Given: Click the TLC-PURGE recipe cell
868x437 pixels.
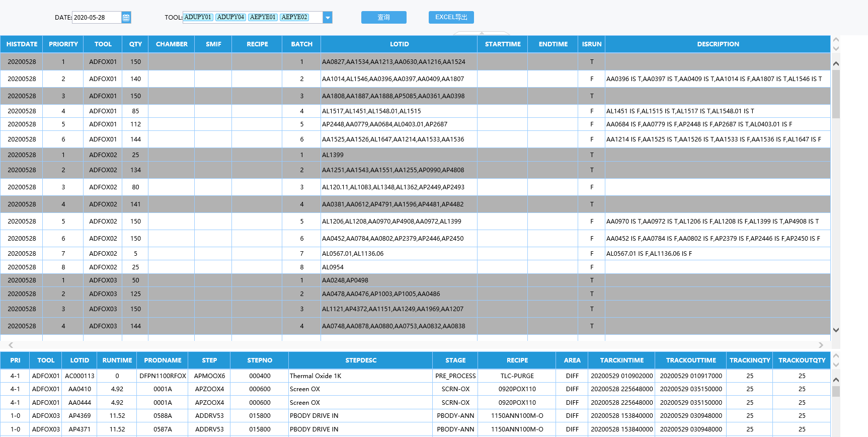Looking at the screenshot, I should coord(517,376).
